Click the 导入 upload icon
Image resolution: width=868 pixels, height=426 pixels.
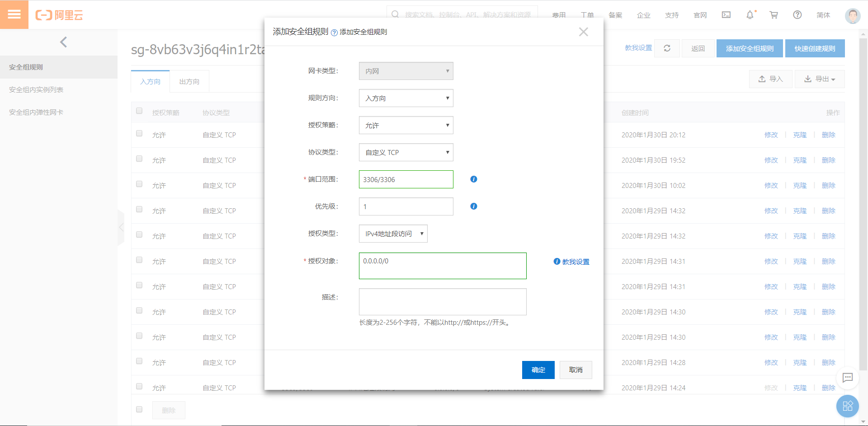point(761,79)
